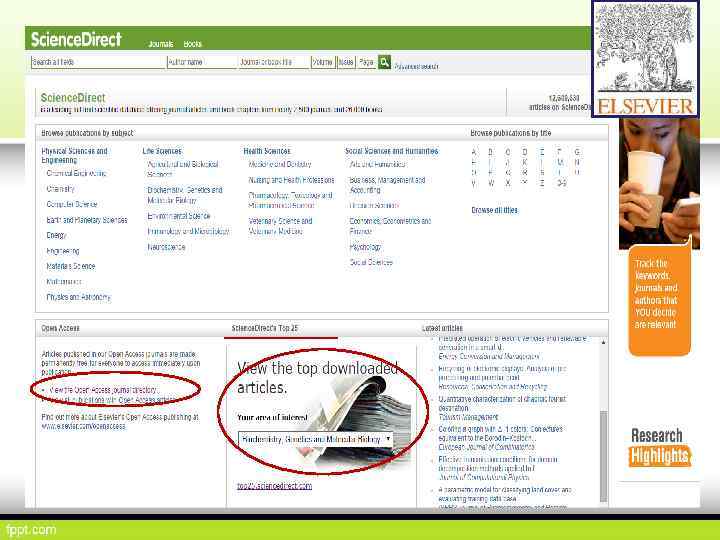Open Materials Science subject link
720x540 pixels.
point(71,266)
